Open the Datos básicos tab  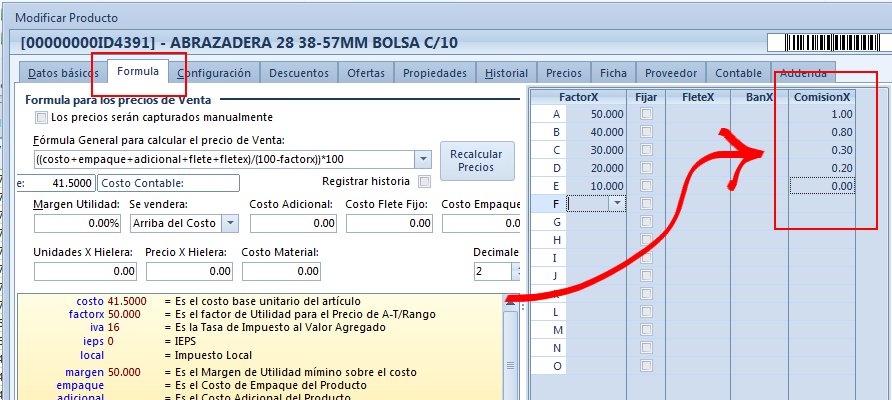coord(56,73)
